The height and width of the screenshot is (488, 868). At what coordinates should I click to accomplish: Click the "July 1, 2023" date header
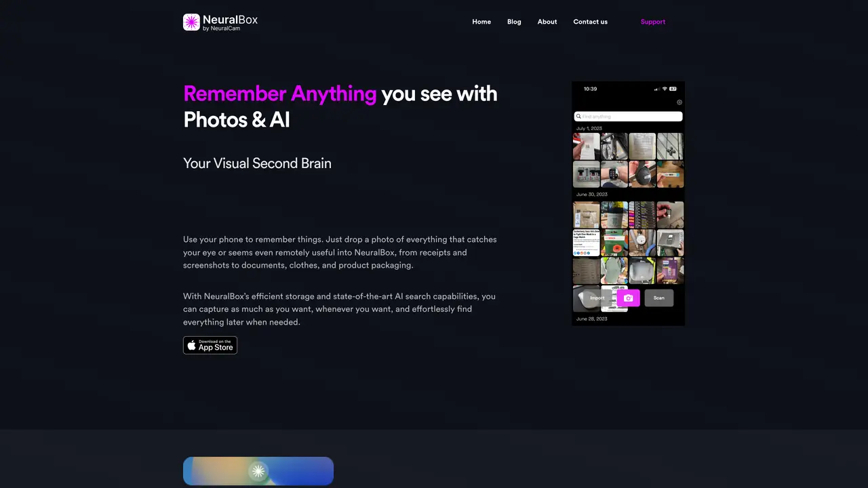[x=589, y=128]
